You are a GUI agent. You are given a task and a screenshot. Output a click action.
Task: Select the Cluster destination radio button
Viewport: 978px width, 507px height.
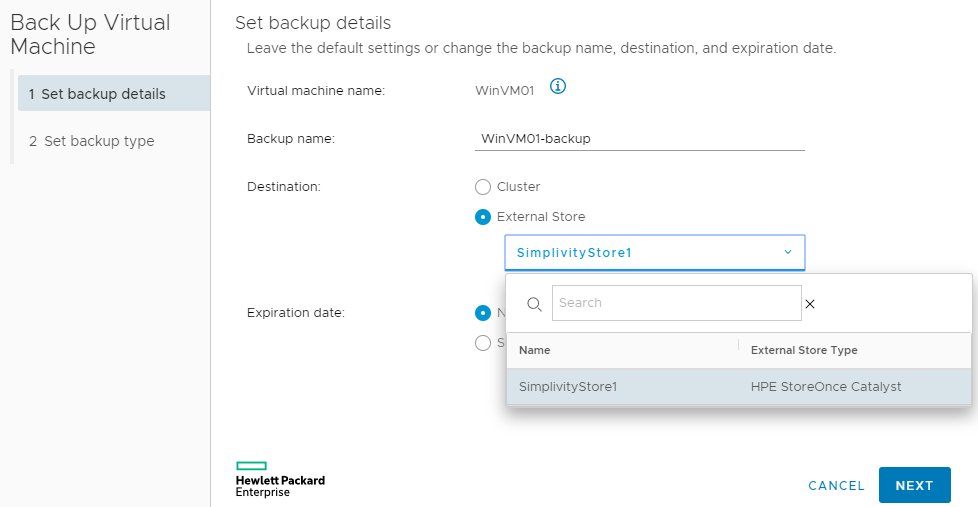click(x=483, y=187)
